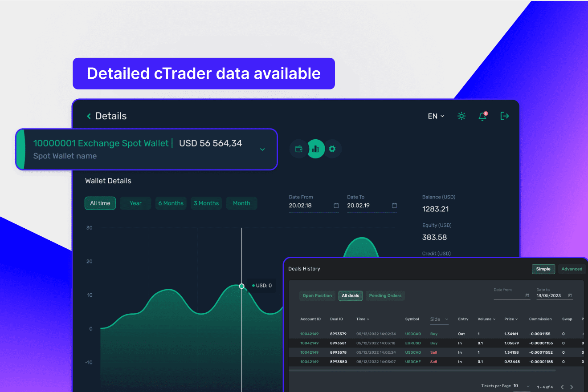588x392 pixels.
Task: Open the wallet icon view
Action: tap(299, 149)
